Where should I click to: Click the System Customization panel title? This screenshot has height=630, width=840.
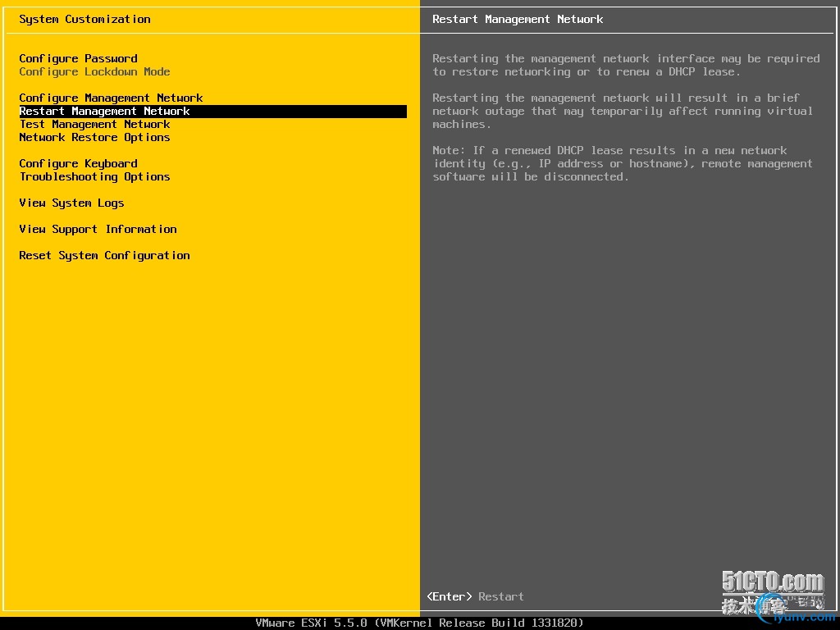coord(84,20)
